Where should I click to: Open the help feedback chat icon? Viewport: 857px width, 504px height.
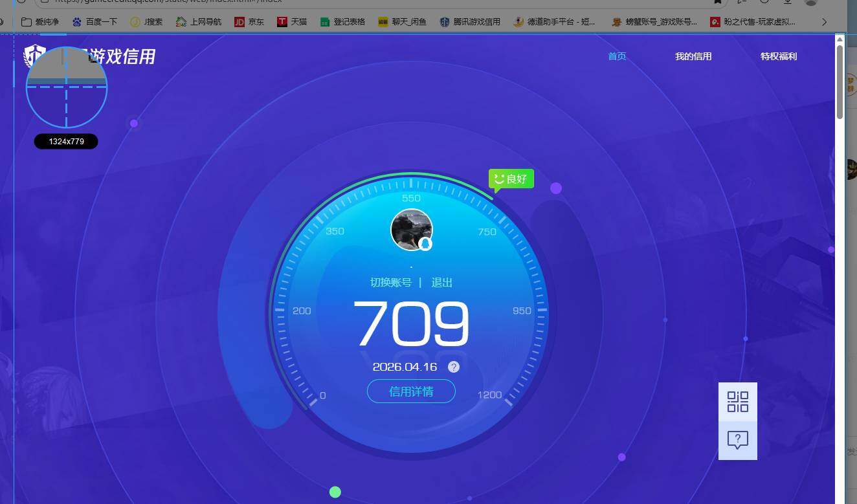click(x=737, y=441)
